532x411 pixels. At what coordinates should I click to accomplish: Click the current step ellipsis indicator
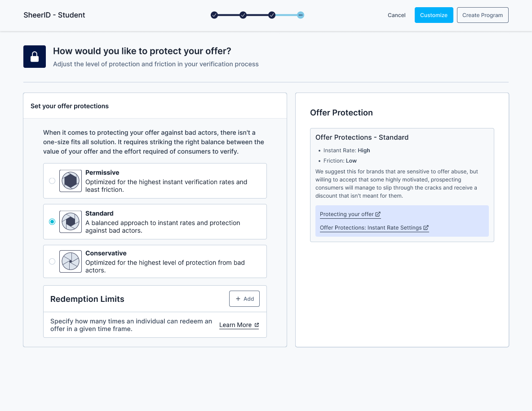pos(301,15)
